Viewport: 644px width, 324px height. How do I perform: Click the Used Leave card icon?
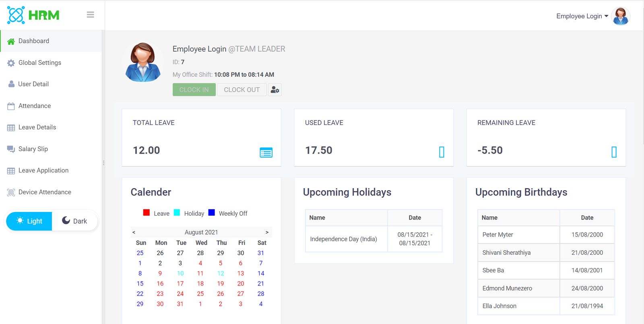click(442, 152)
